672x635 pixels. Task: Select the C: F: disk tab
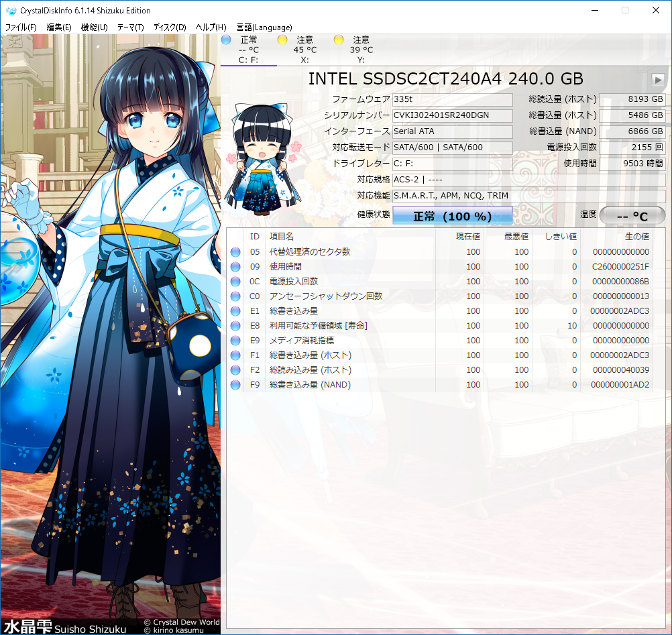[249, 50]
